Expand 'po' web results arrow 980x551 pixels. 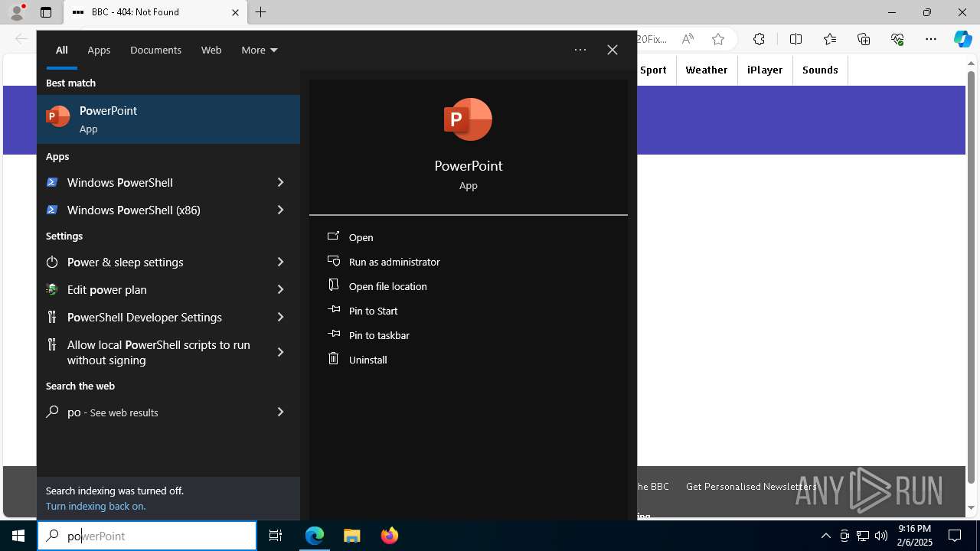(x=280, y=412)
